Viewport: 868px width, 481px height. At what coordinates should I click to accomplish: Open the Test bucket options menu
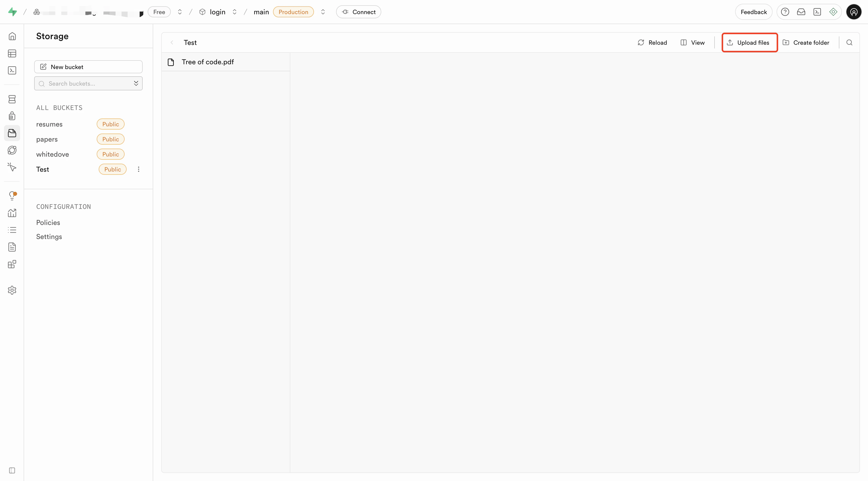tap(138, 169)
